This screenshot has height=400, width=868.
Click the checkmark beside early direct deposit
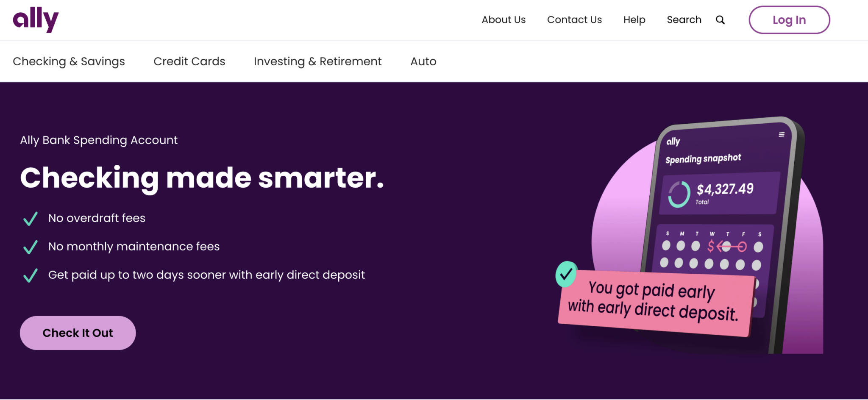(x=31, y=275)
